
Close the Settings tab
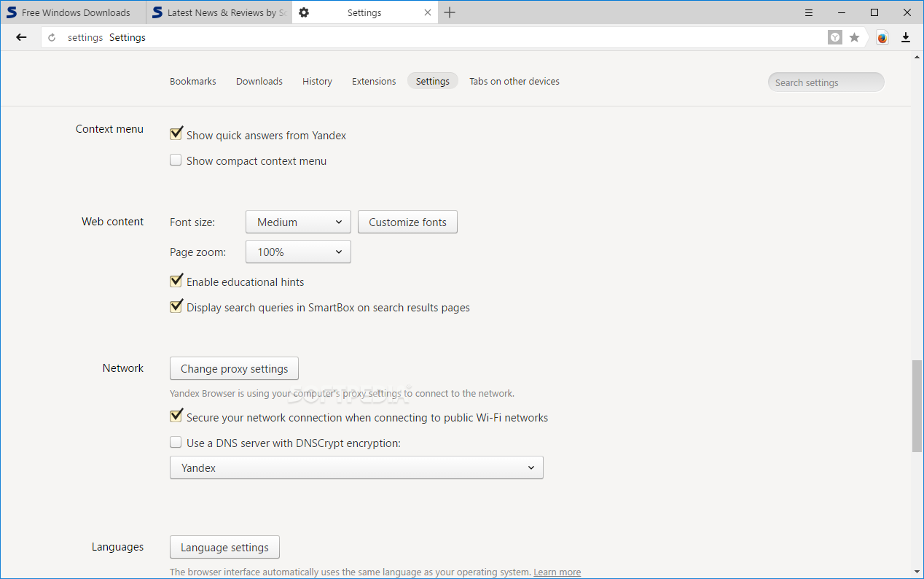(428, 12)
